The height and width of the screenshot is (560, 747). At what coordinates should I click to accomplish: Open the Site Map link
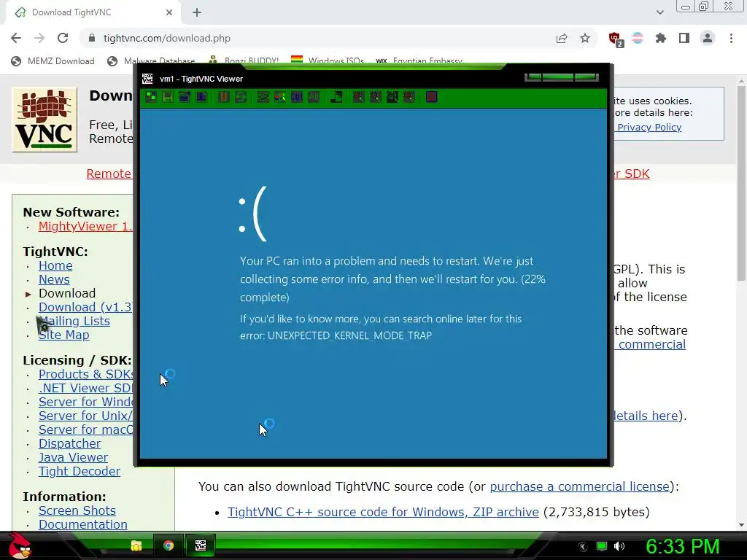tap(64, 335)
